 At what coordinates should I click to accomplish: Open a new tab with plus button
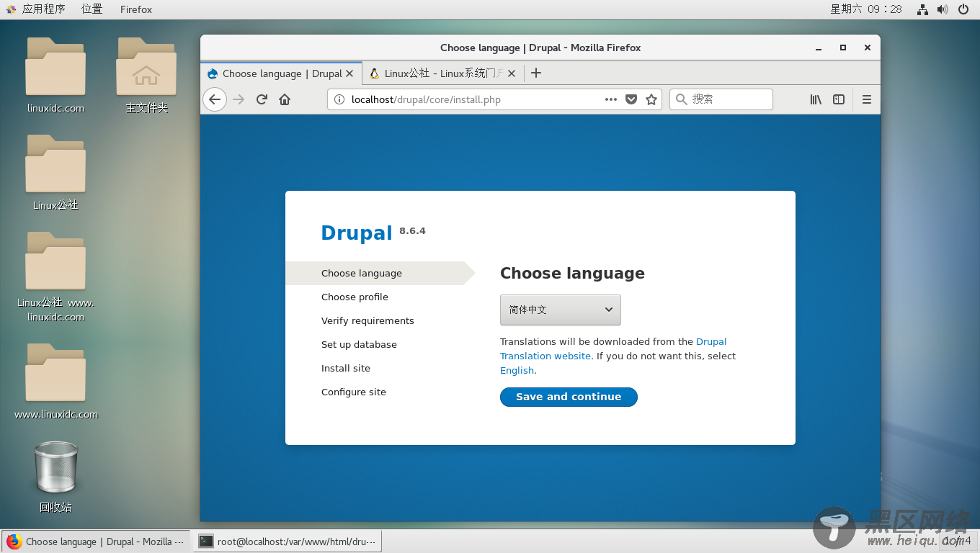[535, 73]
